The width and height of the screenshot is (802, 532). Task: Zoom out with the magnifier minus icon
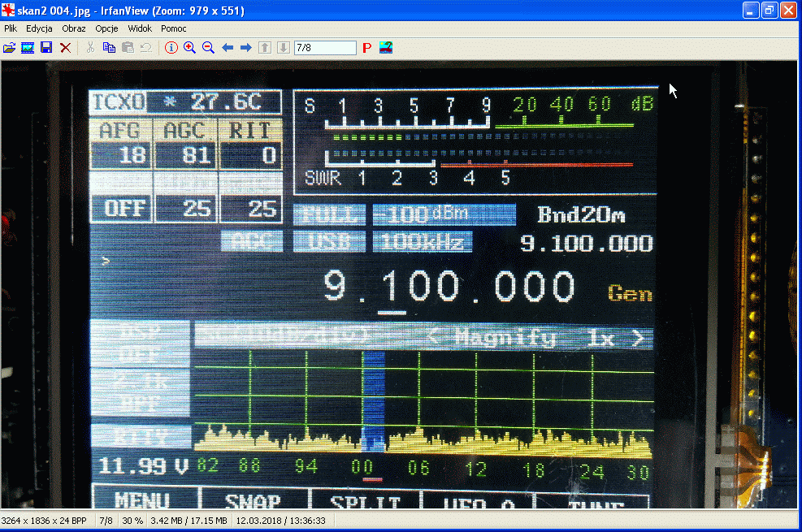click(x=208, y=48)
